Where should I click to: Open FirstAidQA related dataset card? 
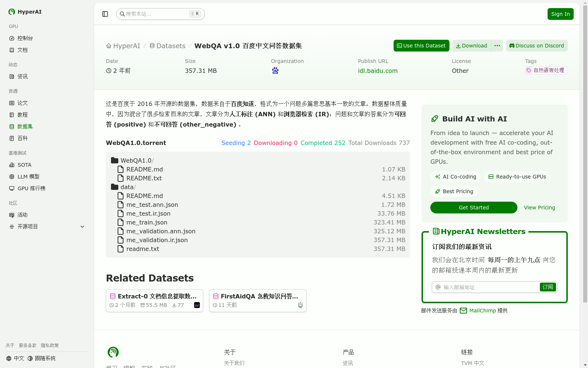click(x=258, y=301)
